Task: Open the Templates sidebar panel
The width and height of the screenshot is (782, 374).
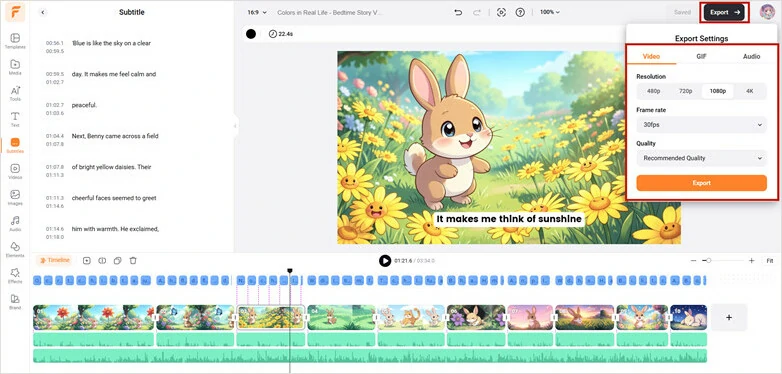Action: click(x=15, y=40)
